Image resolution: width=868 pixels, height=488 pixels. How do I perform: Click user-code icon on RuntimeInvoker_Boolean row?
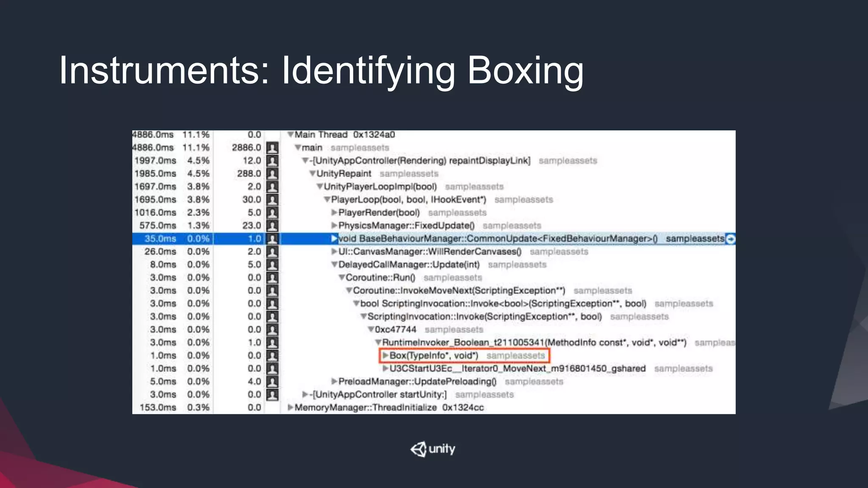point(273,343)
